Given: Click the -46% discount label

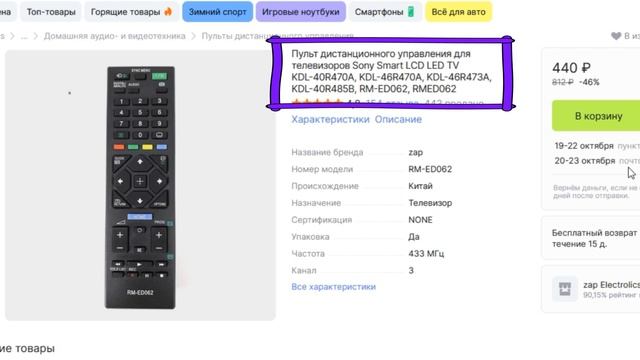Looking at the screenshot, I should (589, 82).
